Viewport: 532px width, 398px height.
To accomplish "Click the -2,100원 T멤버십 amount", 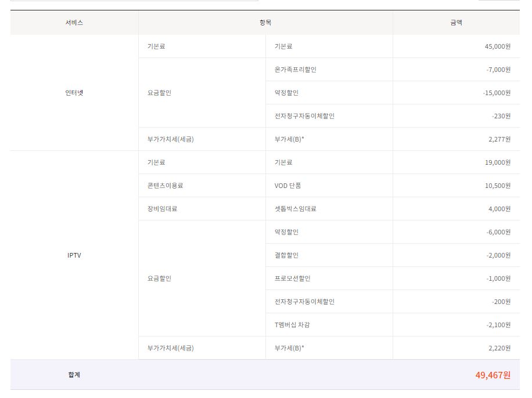I will (498, 325).
